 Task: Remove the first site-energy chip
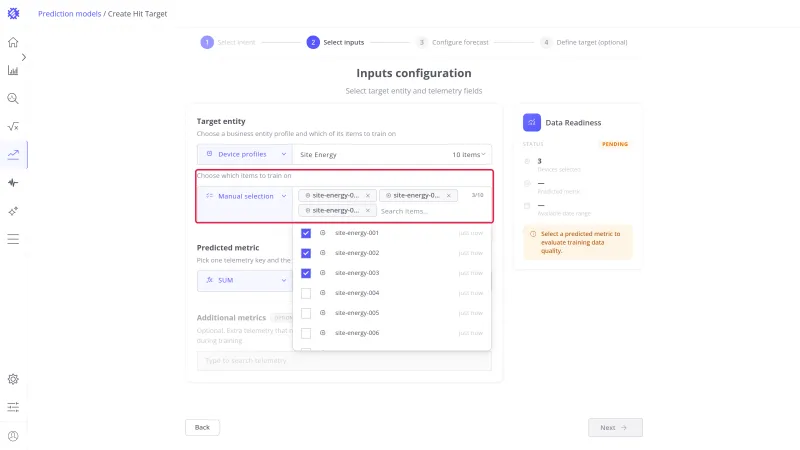coord(367,195)
